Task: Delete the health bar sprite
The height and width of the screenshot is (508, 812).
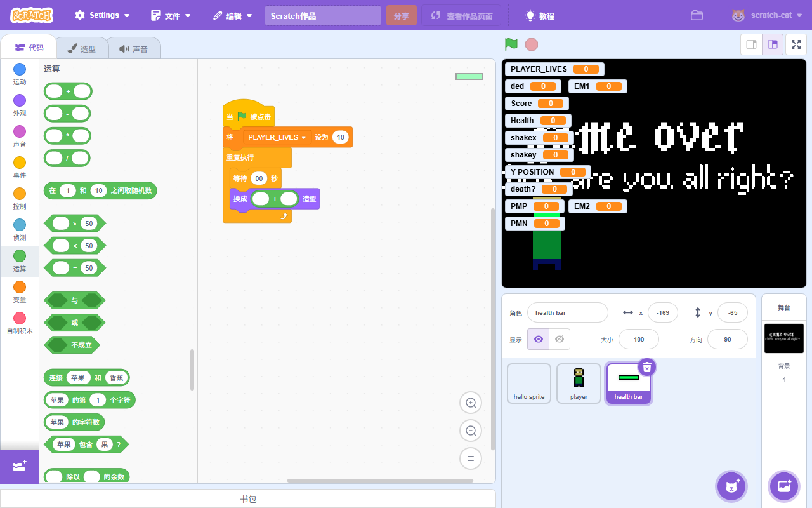Action: (646, 367)
